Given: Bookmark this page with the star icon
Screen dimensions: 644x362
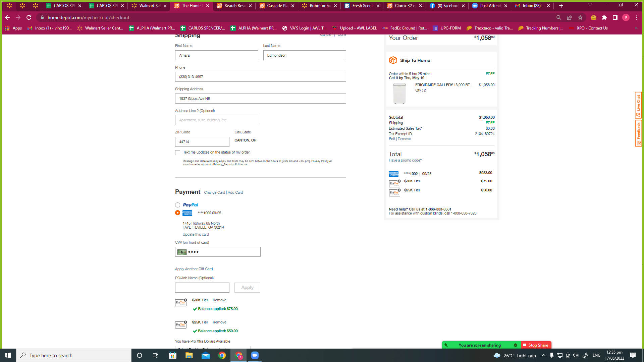Looking at the screenshot, I should [x=580, y=17].
